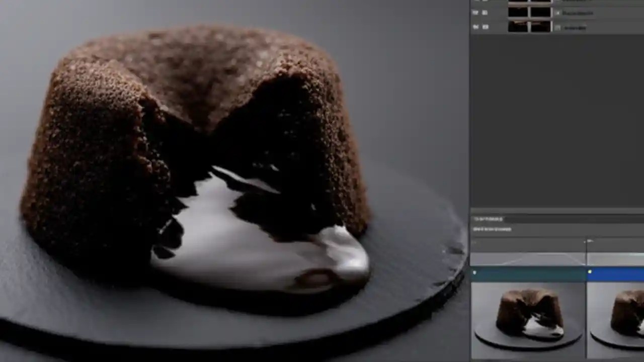Click the middle track's name label
The width and height of the screenshot is (644, 362).
click(577, 13)
